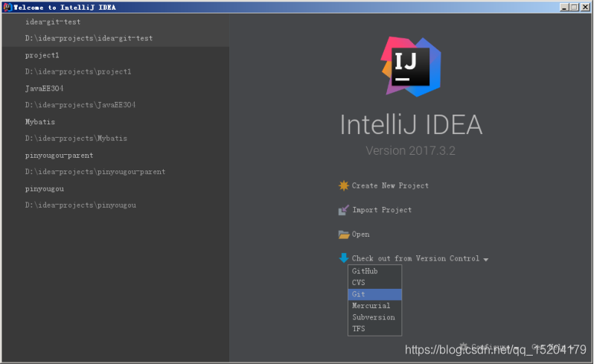Open Check out from Version Control
This screenshot has height=364, width=594.
click(x=415, y=258)
